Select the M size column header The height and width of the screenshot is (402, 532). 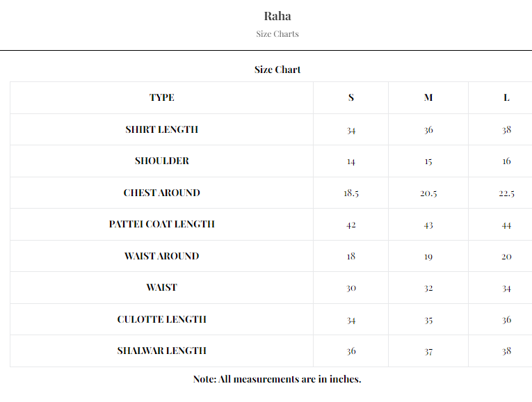click(428, 97)
